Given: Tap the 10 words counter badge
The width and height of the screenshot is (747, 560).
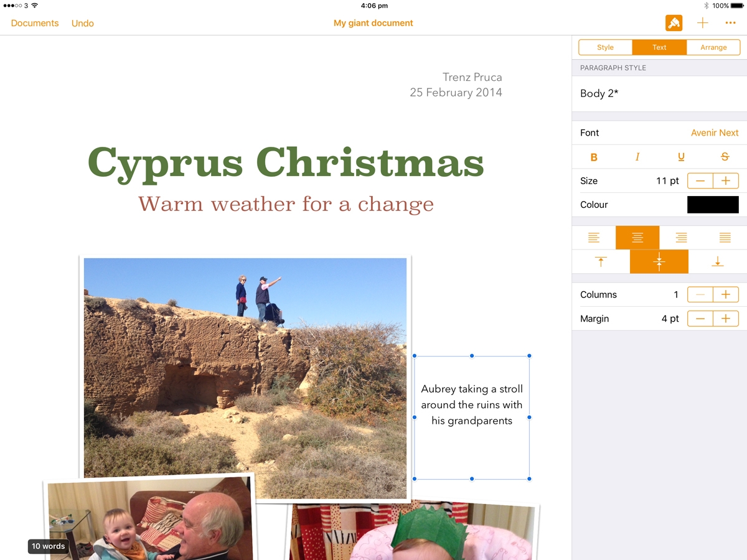Looking at the screenshot, I should tap(49, 546).
